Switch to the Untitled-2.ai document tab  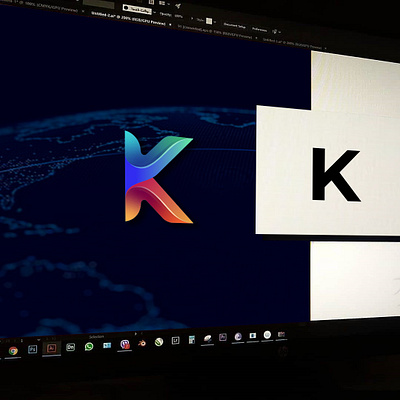click(x=128, y=19)
